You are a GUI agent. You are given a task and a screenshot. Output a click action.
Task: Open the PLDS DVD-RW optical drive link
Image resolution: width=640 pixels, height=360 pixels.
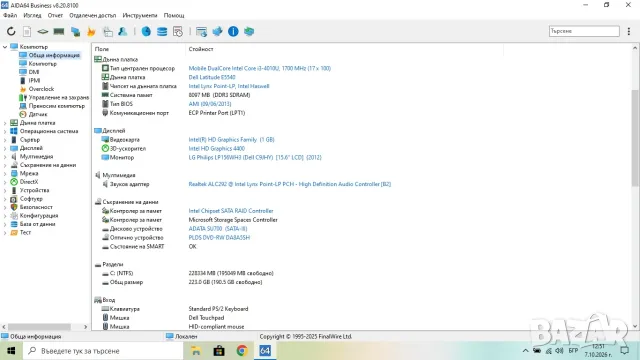(219, 238)
